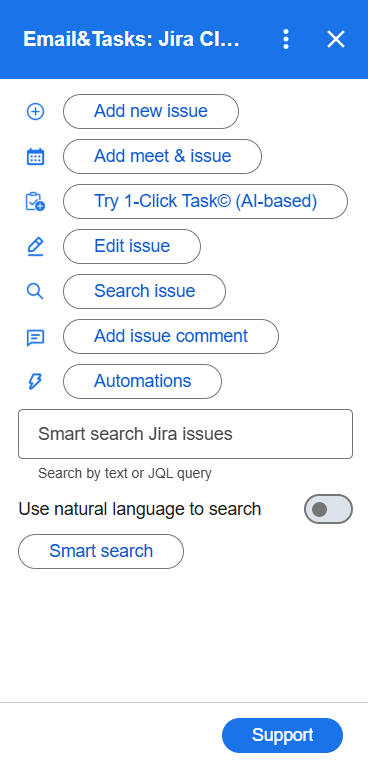Viewport: 368px width, 761px height.
Task: Click the blue Support button
Action: click(283, 735)
